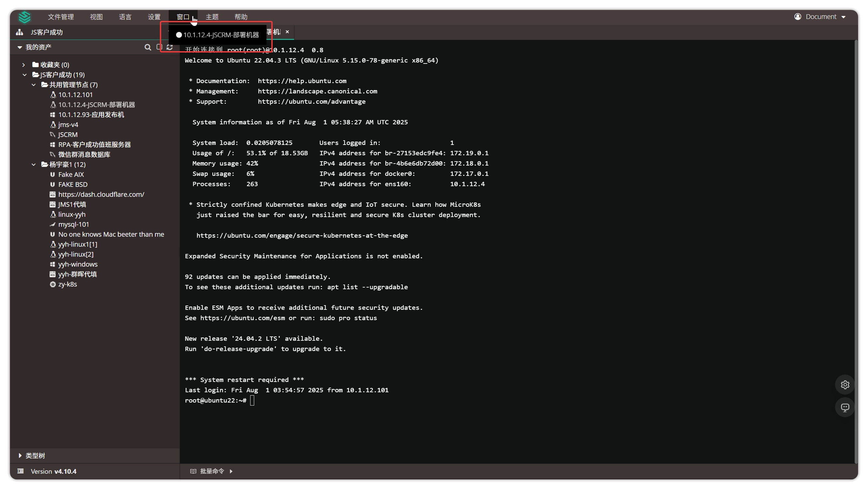Click Windows icon of 10.1.12.93-应用发布机

coord(53,115)
